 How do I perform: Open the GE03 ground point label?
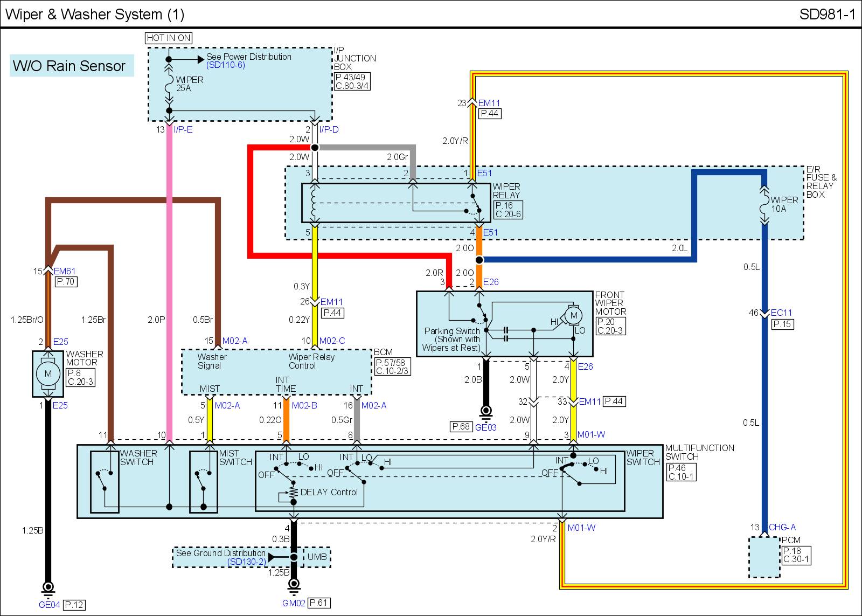(485, 427)
